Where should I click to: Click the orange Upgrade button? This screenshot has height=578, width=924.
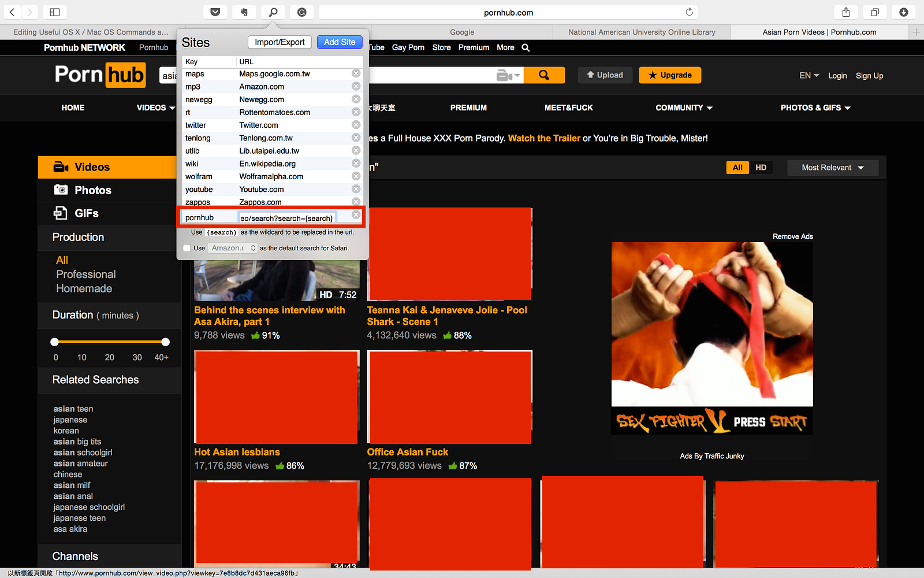[x=670, y=75]
